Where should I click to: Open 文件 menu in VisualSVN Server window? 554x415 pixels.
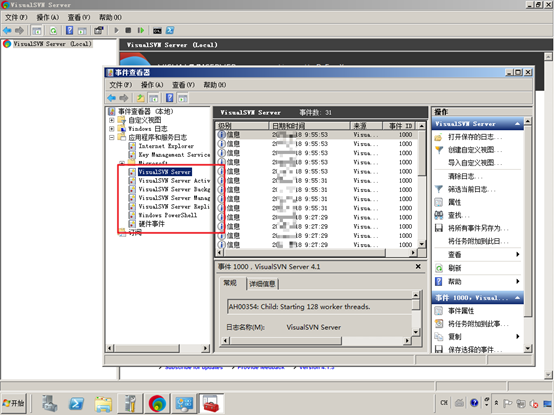coord(16,17)
